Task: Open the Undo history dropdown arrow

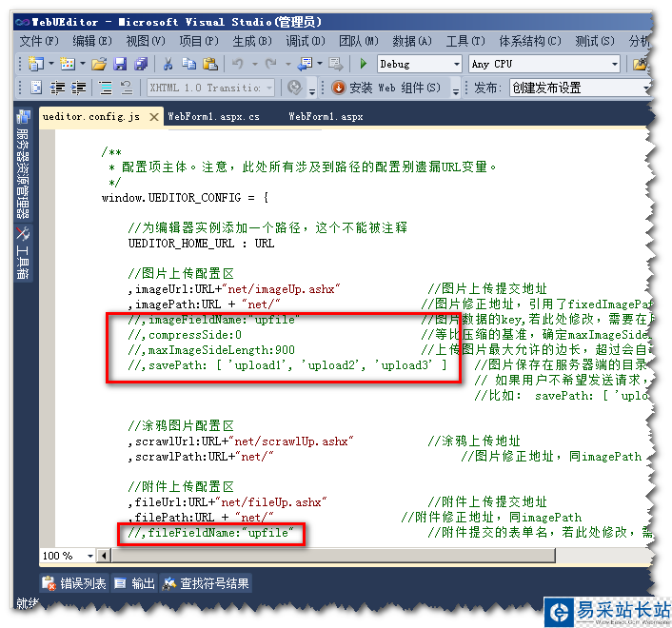Action: point(254,65)
